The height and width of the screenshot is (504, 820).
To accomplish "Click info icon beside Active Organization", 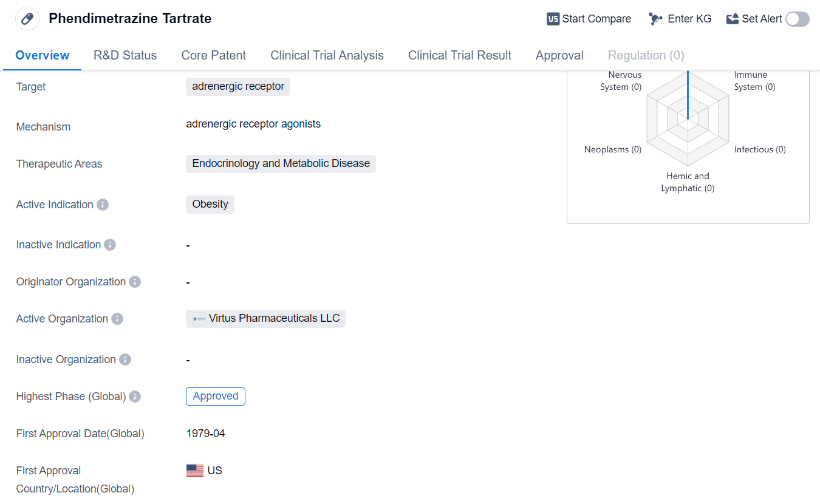I will (117, 319).
